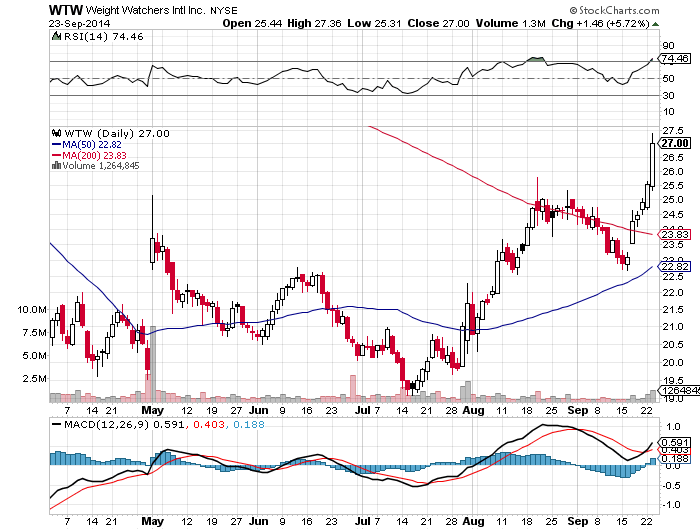Click the candlestick icon beside WTW (Daily)
The width and height of the screenshot is (700, 530).
coord(56,133)
